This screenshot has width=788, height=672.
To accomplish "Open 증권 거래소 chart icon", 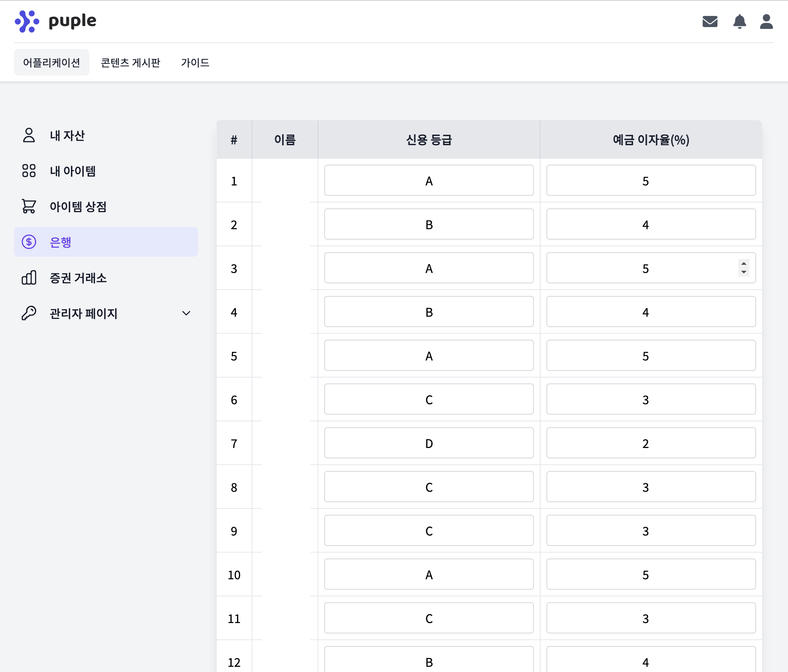I will tap(29, 277).
